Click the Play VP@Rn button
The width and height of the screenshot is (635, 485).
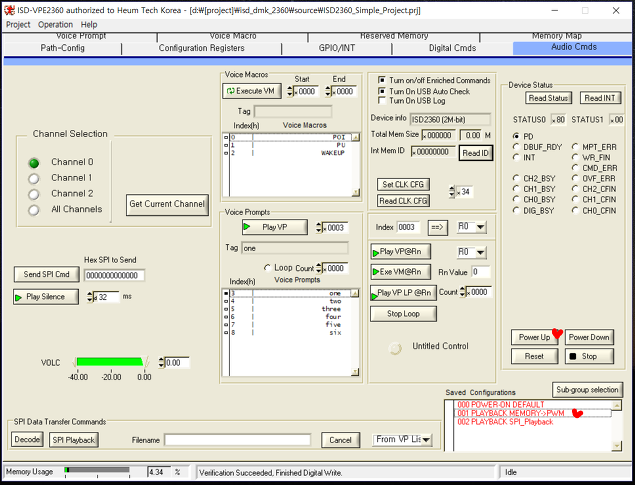coord(400,252)
